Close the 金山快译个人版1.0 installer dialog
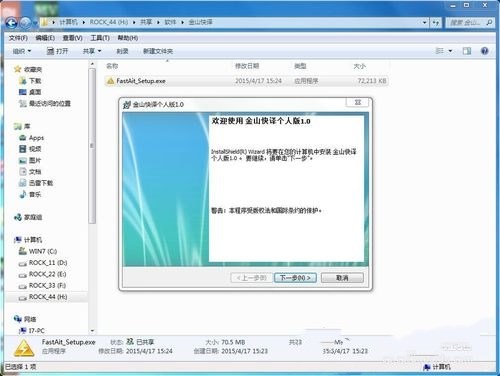The width and height of the screenshot is (500, 376). (358, 102)
